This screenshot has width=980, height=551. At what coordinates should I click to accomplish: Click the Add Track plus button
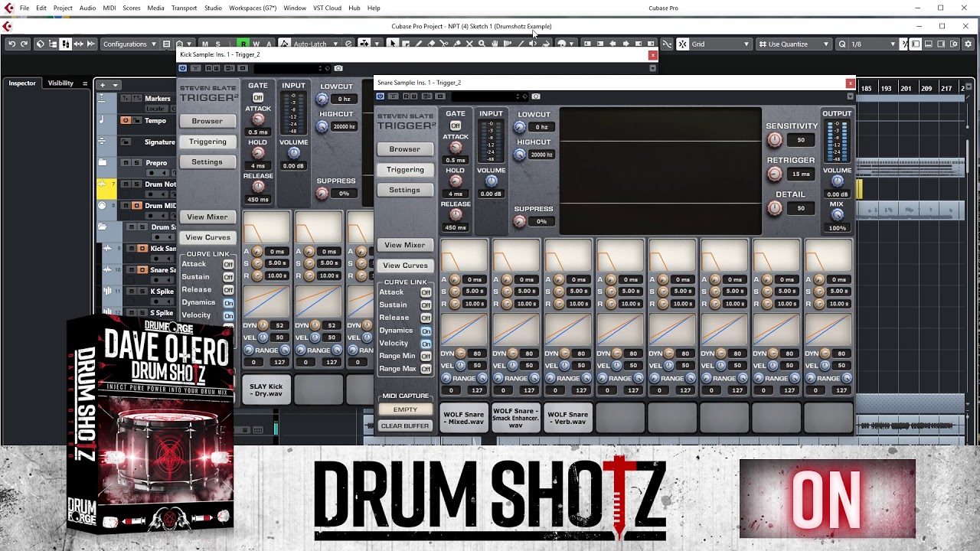pos(103,84)
